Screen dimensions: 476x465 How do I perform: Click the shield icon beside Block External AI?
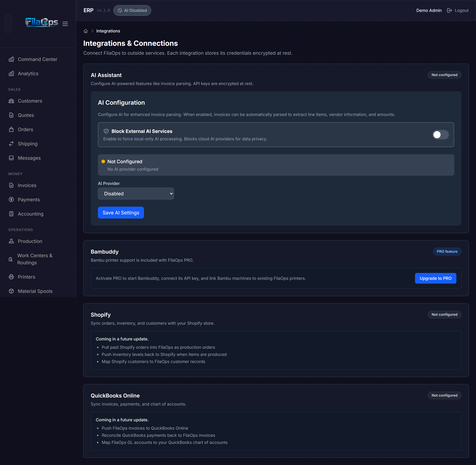[x=106, y=131]
